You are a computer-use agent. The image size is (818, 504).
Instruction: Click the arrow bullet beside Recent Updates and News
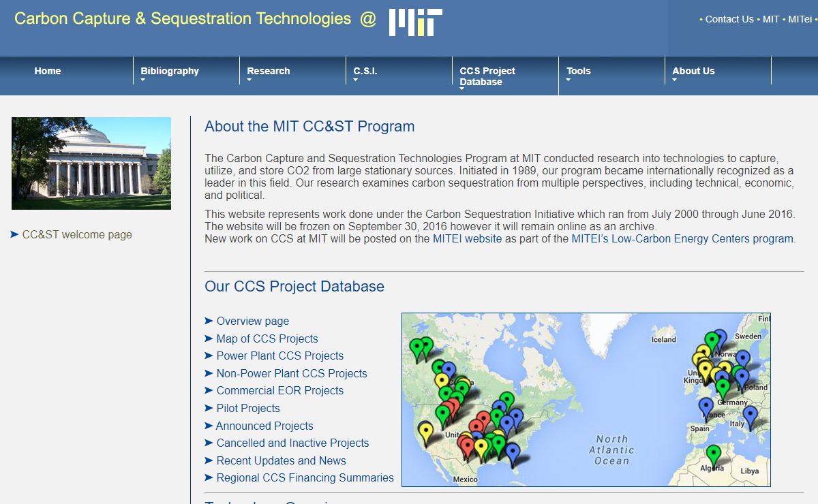pos(209,460)
